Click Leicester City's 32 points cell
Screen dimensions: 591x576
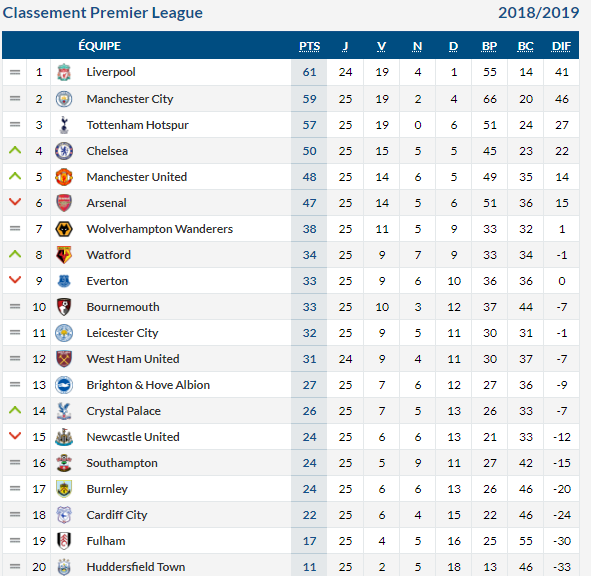click(309, 333)
